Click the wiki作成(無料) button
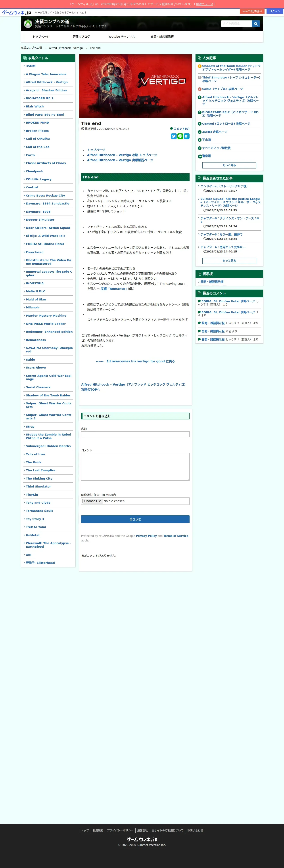 click(252, 11)
